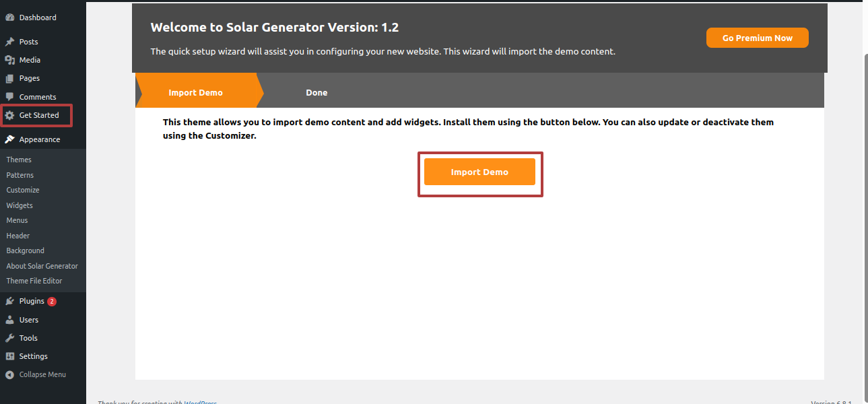Screen dimensions: 868x404
Task: Click the Posts pushpin icon
Action: [9, 42]
